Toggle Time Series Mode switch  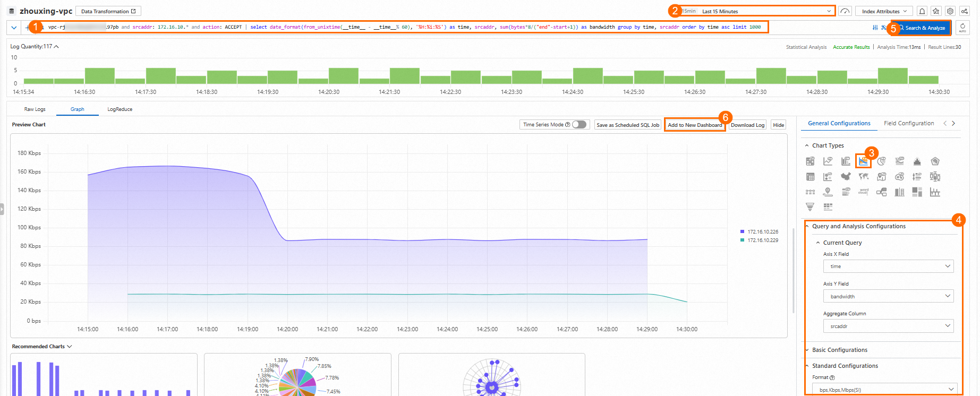coord(580,125)
